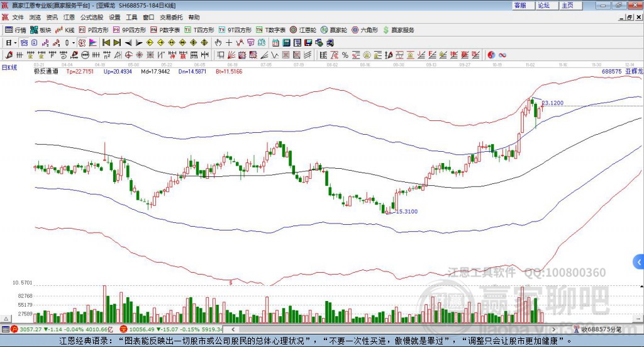
Task: Open 收688575分笔 tick data in status bar
Action: 598,329
